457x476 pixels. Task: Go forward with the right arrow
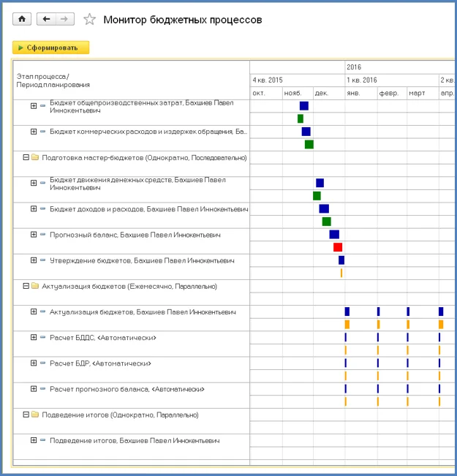click(64, 19)
